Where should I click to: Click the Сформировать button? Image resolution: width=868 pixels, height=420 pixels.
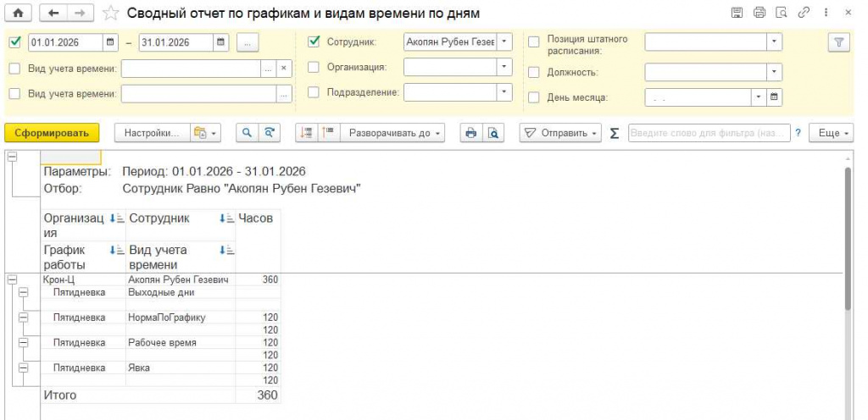pyautogui.click(x=52, y=133)
